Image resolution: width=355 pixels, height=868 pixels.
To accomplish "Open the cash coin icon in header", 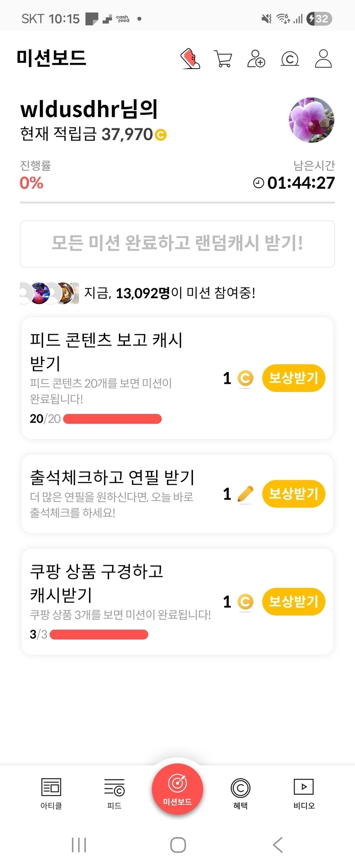I will (x=290, y=59).
